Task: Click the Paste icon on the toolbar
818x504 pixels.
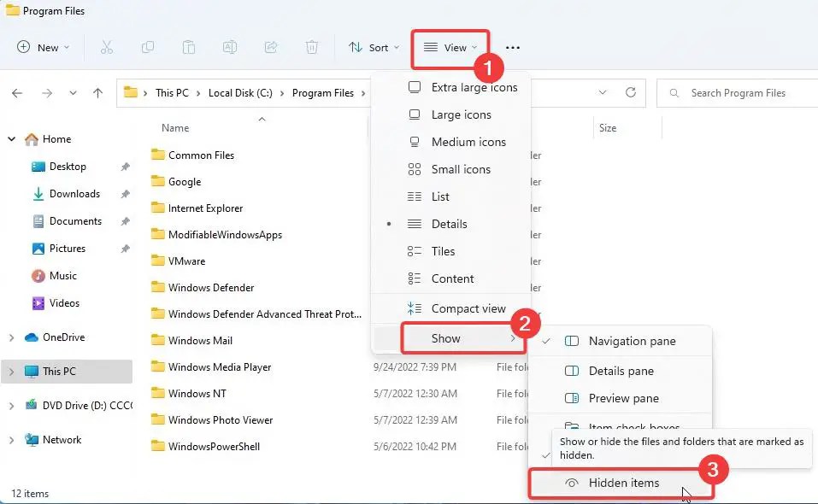Action: point(189,47)
